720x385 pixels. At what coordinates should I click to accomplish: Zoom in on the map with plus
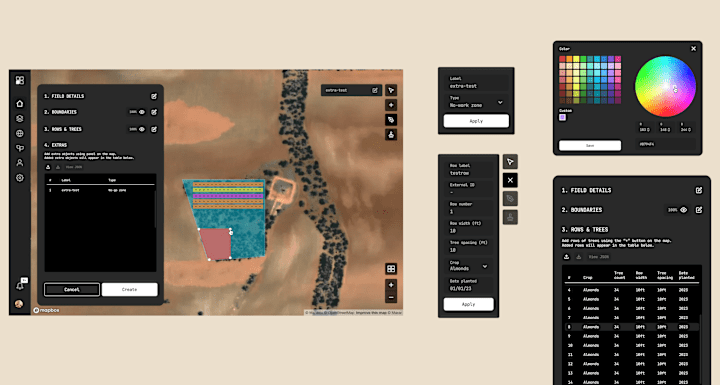tap(391, 285)
